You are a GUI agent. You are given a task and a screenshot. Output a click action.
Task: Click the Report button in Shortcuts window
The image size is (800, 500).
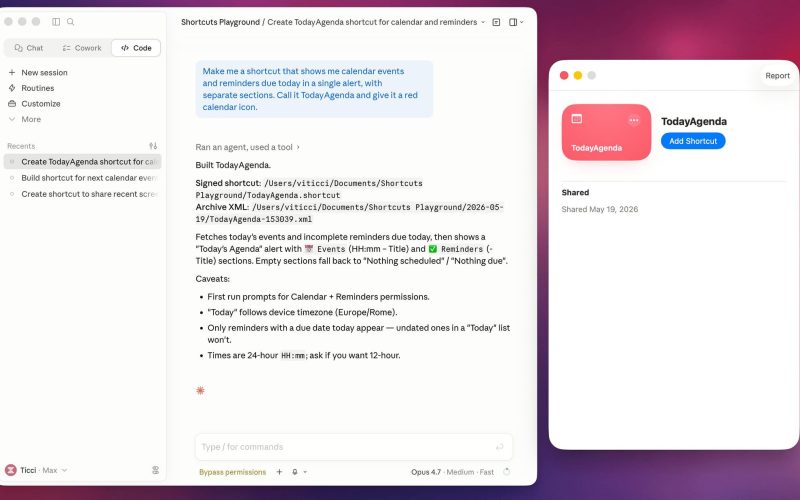click(x=777, y=76)
